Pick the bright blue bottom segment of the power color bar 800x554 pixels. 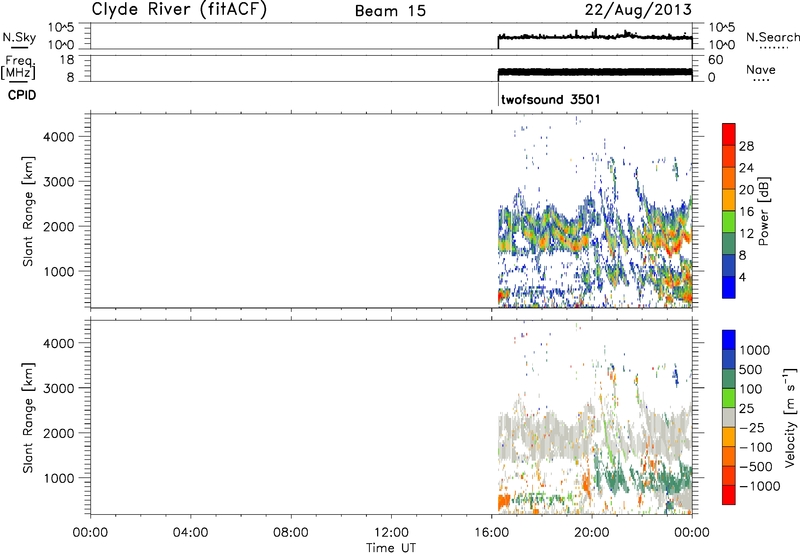click(x=729, y=287)
